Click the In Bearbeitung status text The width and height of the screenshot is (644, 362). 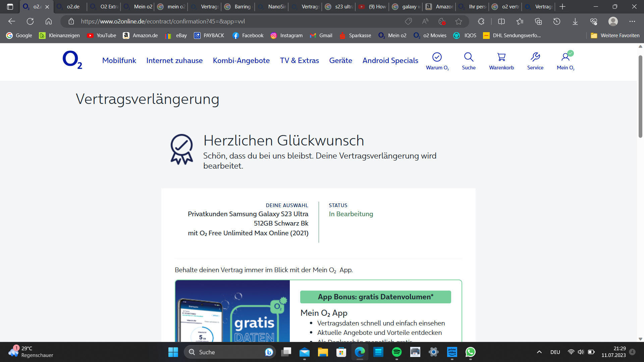(351, 214)
